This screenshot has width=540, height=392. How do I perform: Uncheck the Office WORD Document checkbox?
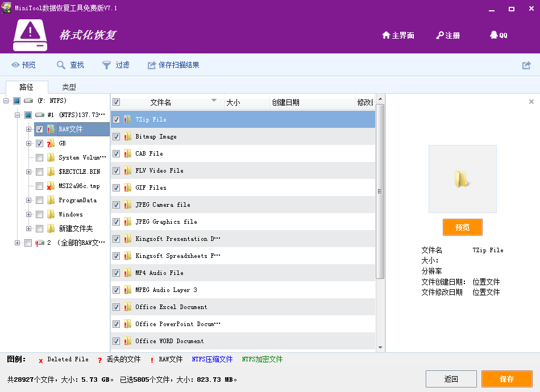tap(117, 341)
